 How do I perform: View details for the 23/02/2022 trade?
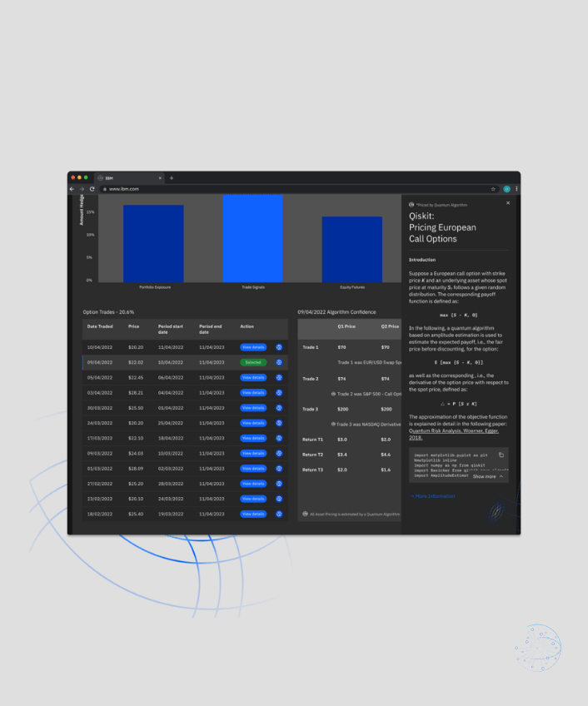(253, 499)
